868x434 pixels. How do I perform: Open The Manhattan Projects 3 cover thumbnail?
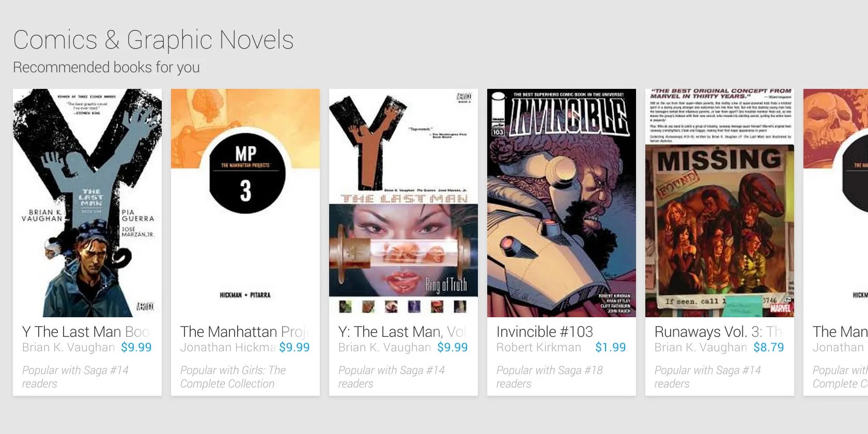(245, 203)
